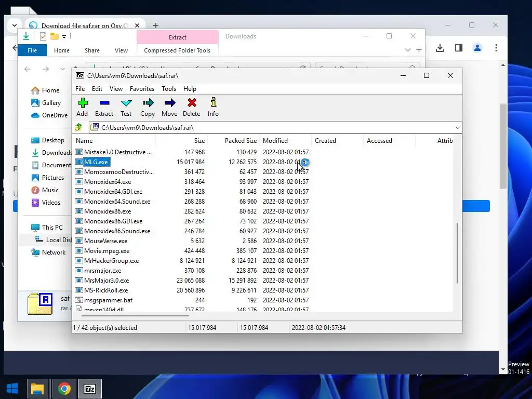This screenshot has height=399, width=532.
Task: Click the MomoxemooDestructiv file icon
Action: pos(79,171)
